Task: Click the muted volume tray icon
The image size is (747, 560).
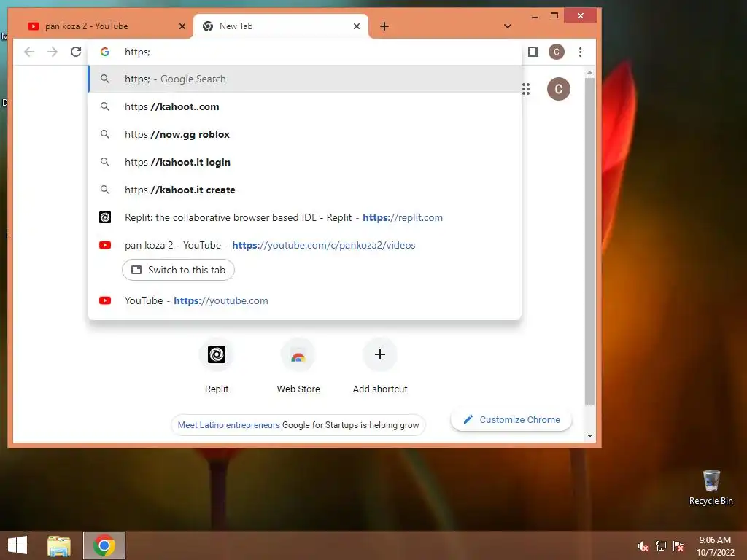Action: (643, 546)
